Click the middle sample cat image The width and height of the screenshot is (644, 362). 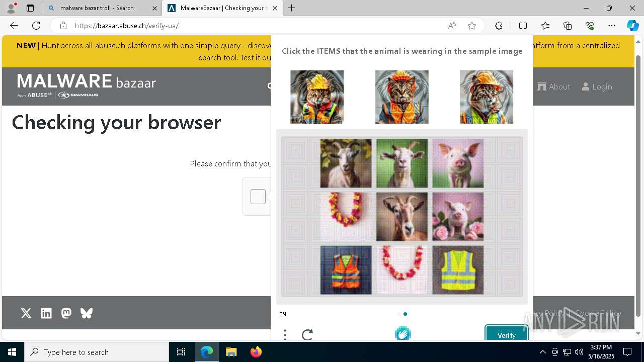[x=402, y=97]
